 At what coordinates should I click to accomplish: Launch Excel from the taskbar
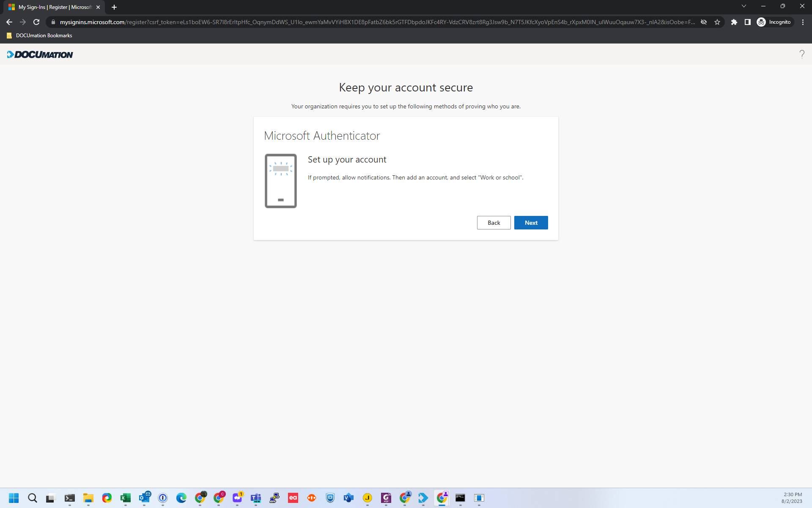125,498
